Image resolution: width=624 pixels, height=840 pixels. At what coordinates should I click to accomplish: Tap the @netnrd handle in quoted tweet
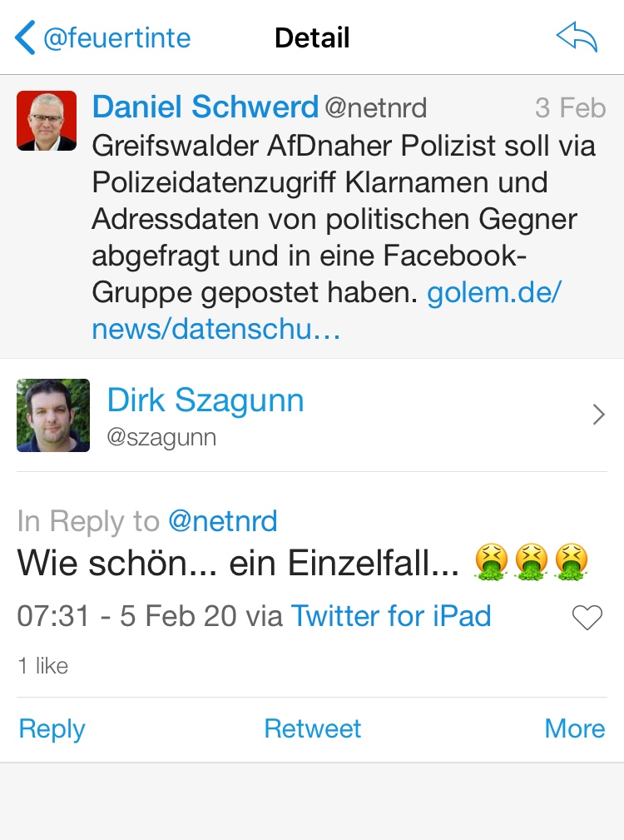tap(375, 107)
